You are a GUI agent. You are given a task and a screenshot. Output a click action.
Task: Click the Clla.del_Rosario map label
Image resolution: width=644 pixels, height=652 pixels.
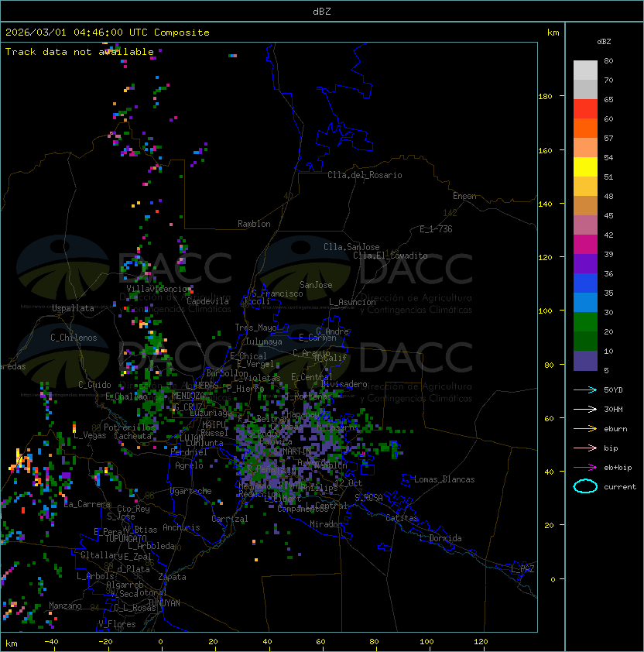365,175
